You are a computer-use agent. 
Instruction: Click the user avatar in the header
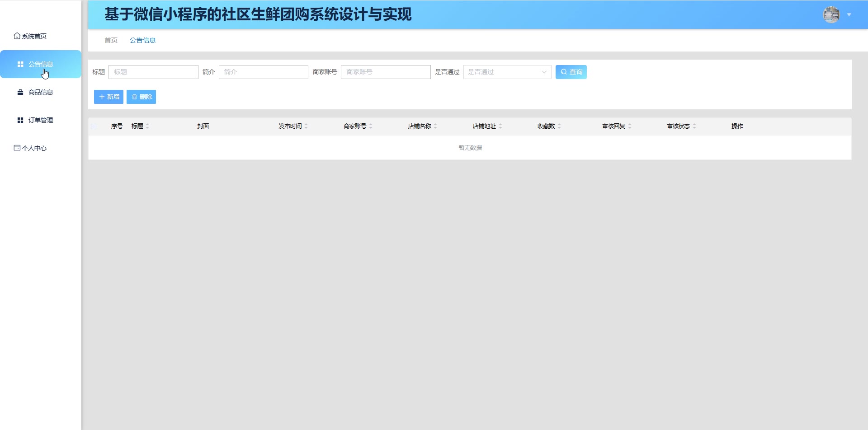tap(831, 14)
